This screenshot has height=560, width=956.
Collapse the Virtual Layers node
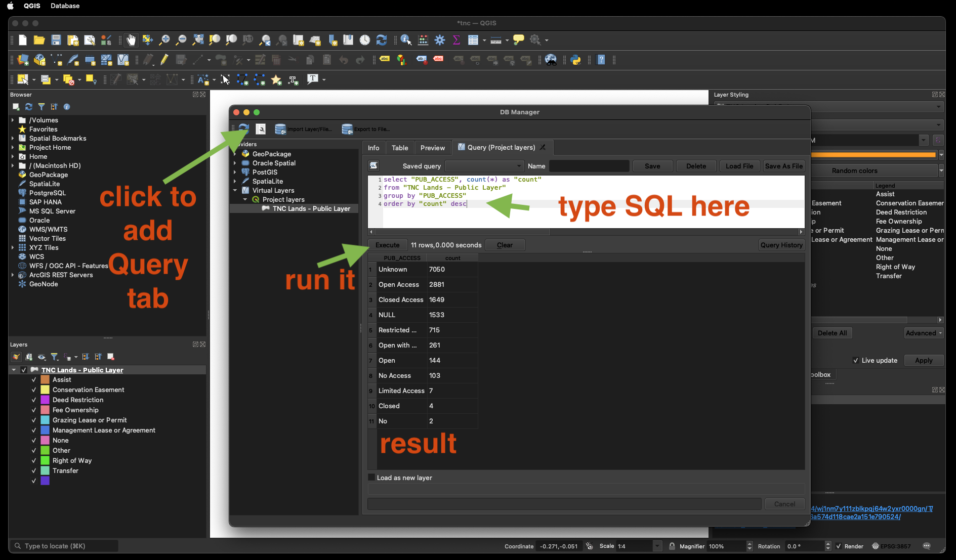(x=235, y=190)
